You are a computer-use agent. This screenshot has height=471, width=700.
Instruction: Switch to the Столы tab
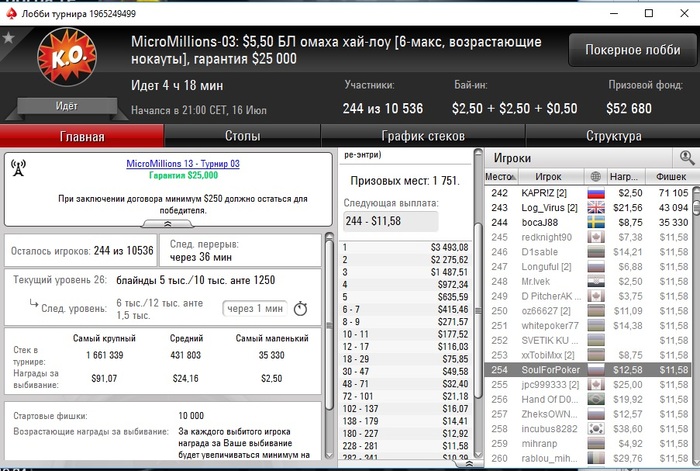(242, 136)
